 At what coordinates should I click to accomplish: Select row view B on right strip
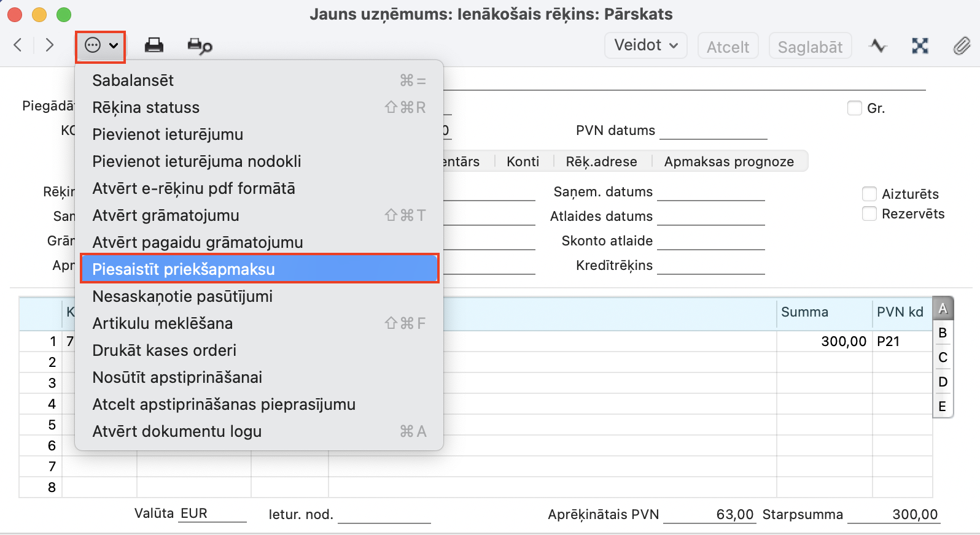(943, 333)
